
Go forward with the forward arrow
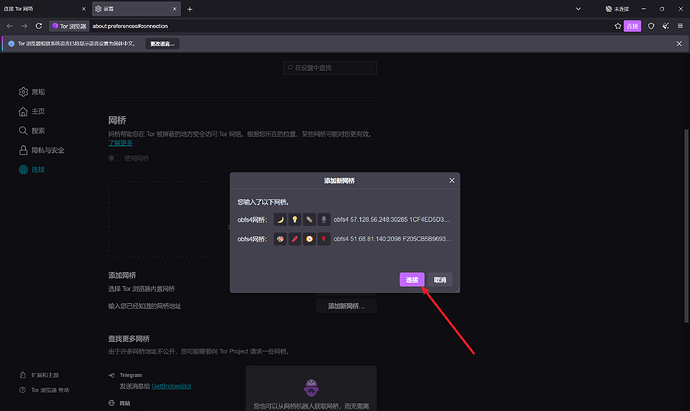coord(24,26)
